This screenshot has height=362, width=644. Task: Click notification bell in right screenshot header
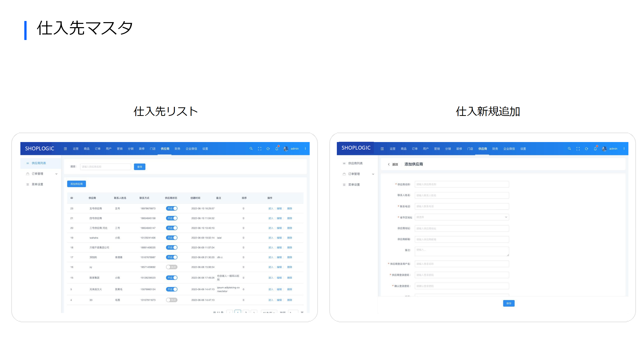click(x=595, y=149)
